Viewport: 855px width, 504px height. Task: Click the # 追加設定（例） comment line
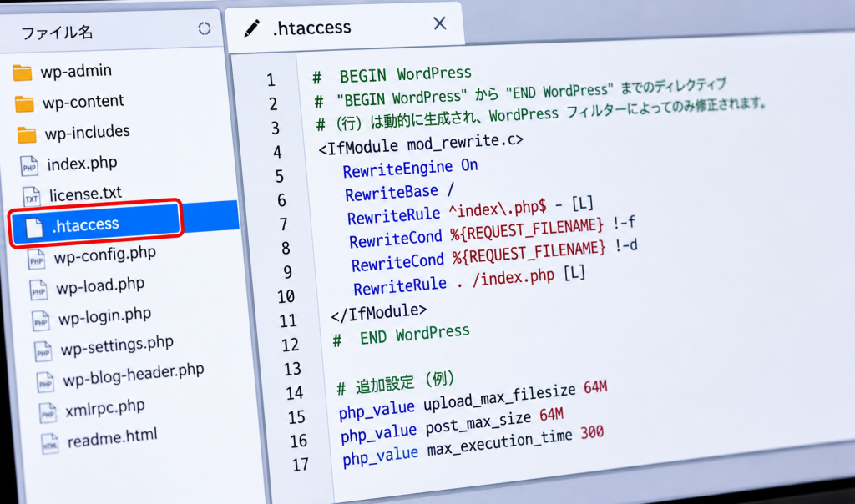[395, 383]
